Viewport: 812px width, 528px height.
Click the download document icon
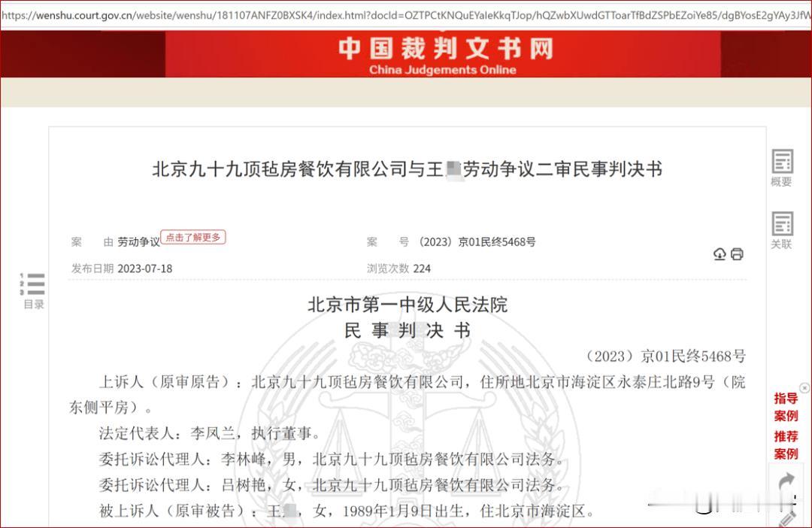coord(720,254)
